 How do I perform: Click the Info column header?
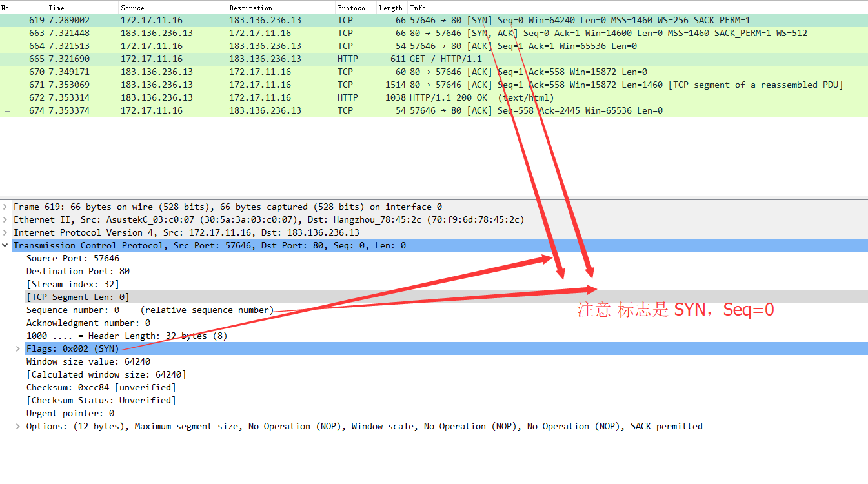[x=638, y=8]
